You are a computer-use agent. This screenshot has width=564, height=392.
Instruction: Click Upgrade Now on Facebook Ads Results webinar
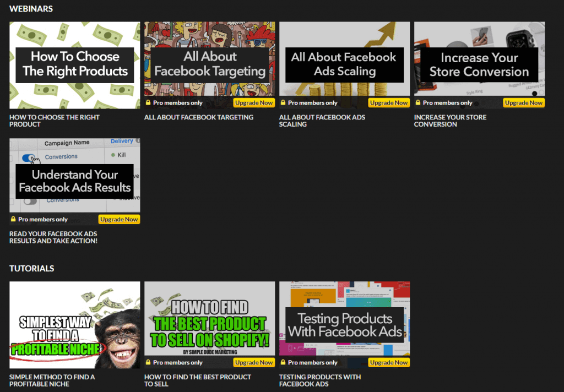tap(119, 219)
